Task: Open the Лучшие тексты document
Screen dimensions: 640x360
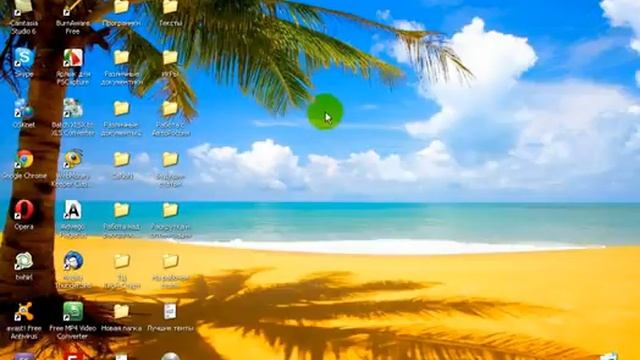Action: click(x=170, y=312)
